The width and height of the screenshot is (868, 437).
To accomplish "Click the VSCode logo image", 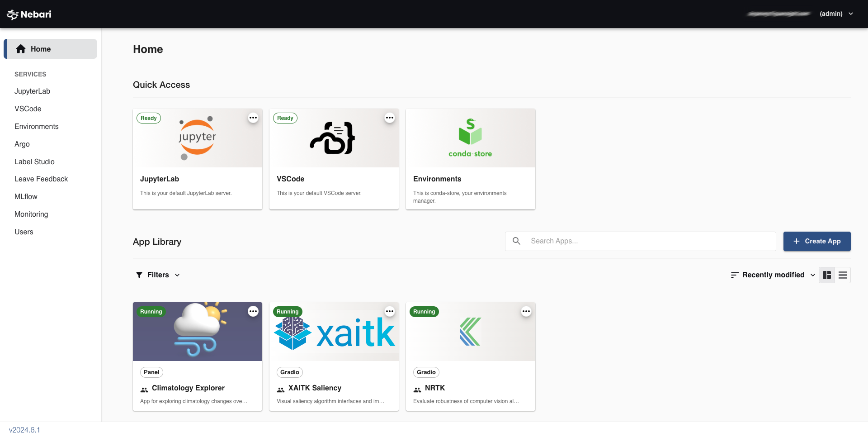I will point(333,137).
